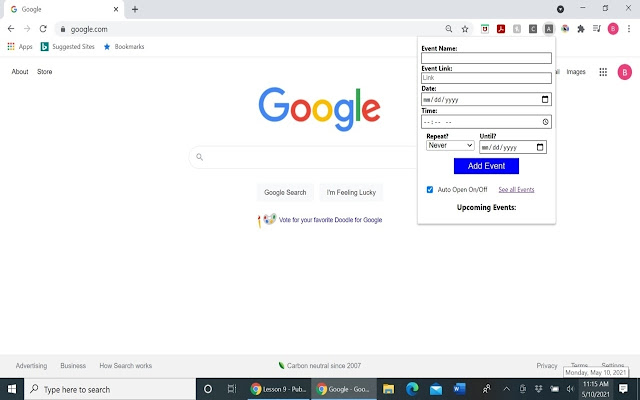Screen dimensions: 640x400
Task: Open Task View on the taskbar
Action: (232, 389)
